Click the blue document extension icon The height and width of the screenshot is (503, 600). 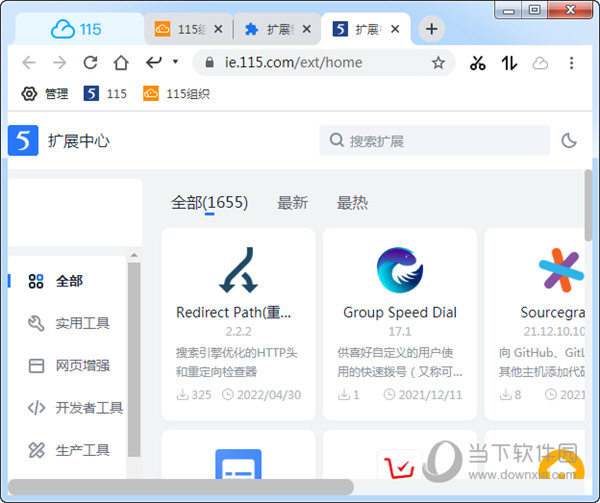(x=238, y=464)
